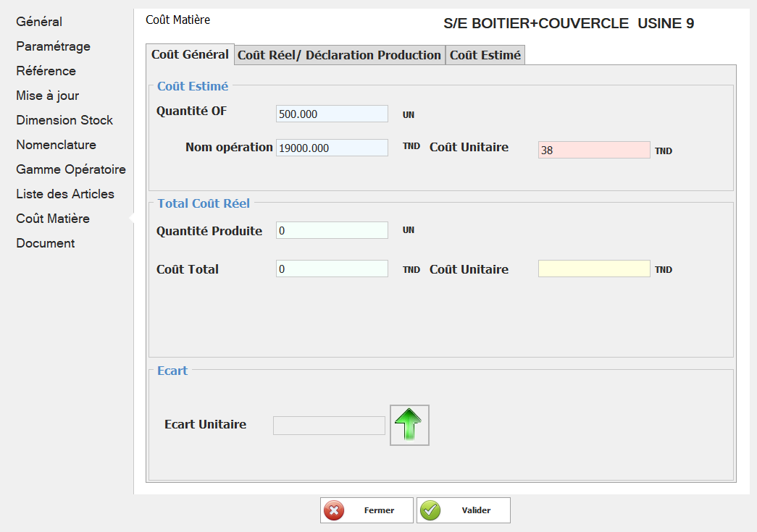
Task: Click the green up arrow icon
Action: [x=409, y=425]
